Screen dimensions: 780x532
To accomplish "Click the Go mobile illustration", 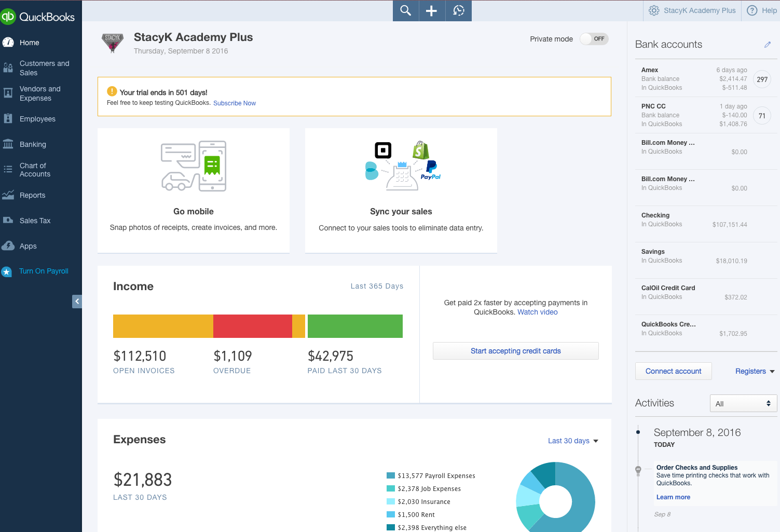I will point(194,166).
